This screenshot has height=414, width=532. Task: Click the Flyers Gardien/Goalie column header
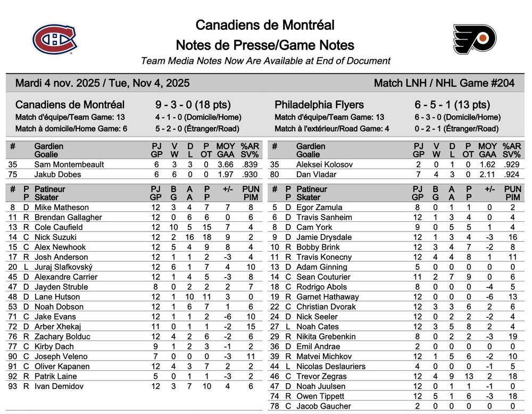311,150
